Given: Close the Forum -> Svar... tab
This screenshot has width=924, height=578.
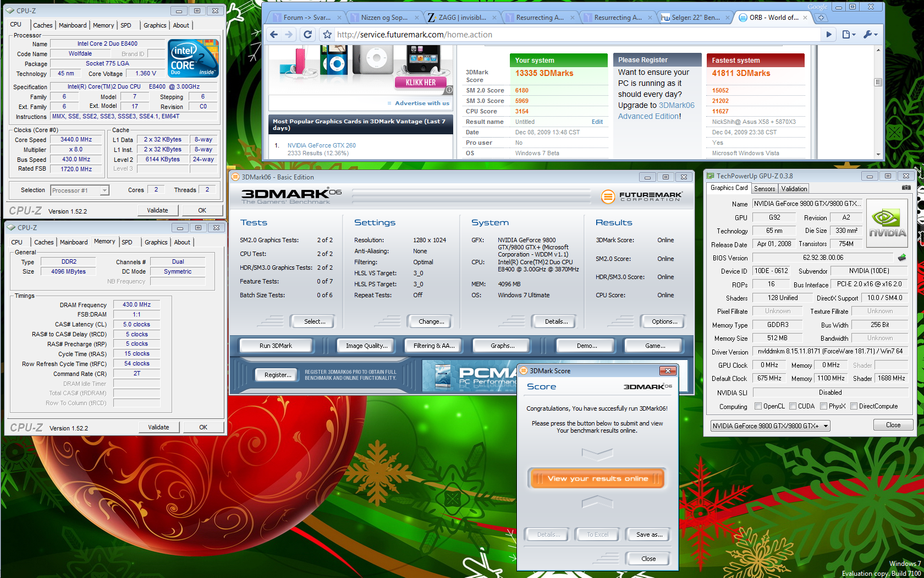Looking at the screenshot, I should pyautogui.click(x=339, y=18).
